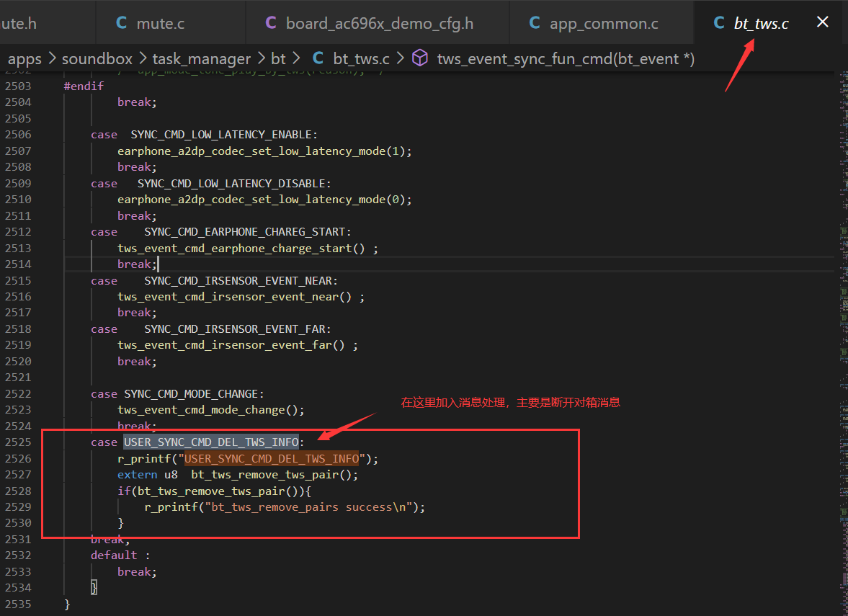Click the function cube icon in breadcrumb
This screenshot has height=616, width=848.
point(419,58)
